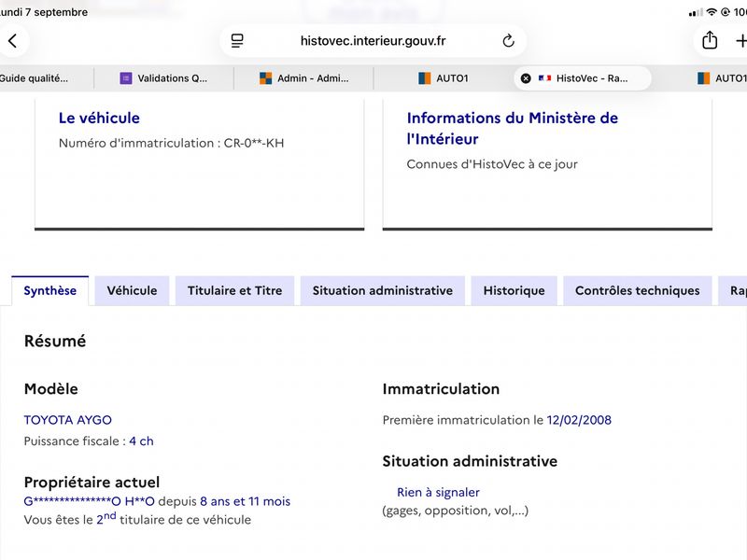Switch to the Validations Q... tab
This screenshot has width=747, height=560.
click(x=164, y=78)
